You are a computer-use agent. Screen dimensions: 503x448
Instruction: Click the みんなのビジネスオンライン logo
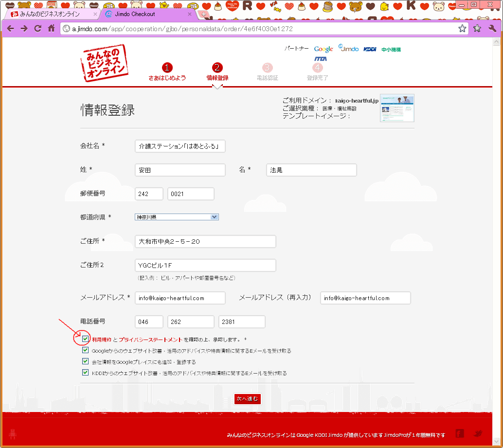tap(104, 63)
